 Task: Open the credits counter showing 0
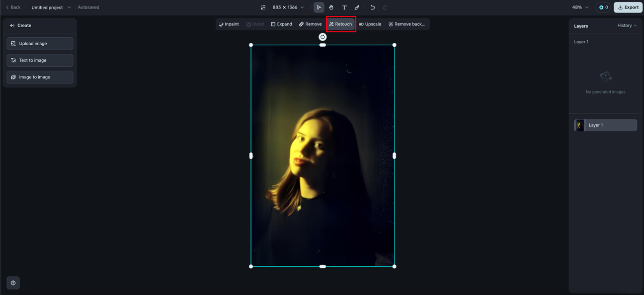(x=603, y=8)
